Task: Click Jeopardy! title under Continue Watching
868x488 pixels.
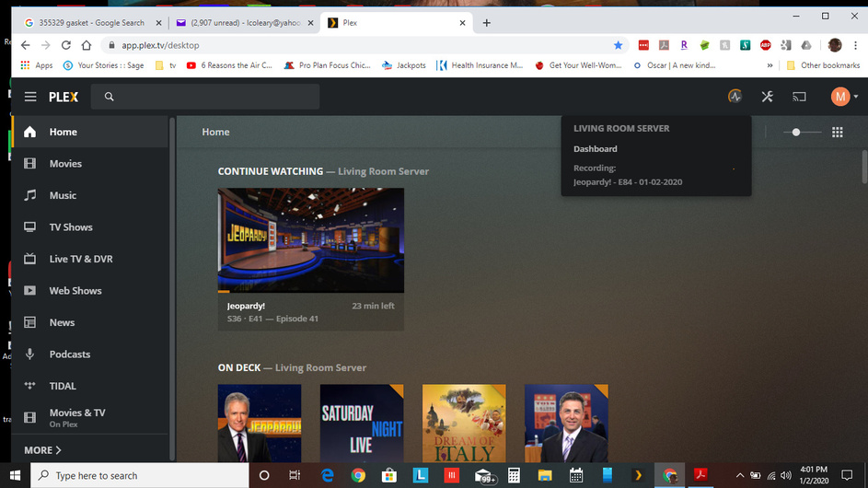Action: pyautogui.click(x=246, y=306)
